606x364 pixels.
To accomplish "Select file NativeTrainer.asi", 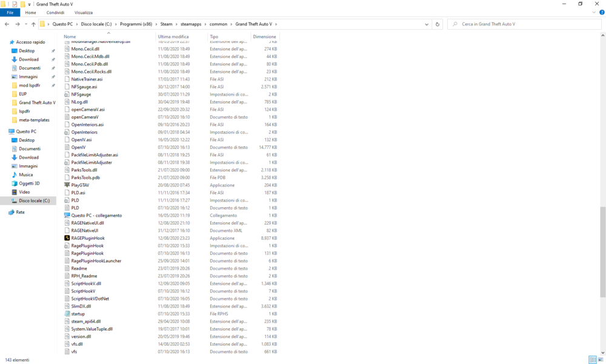I will [87, 79].
